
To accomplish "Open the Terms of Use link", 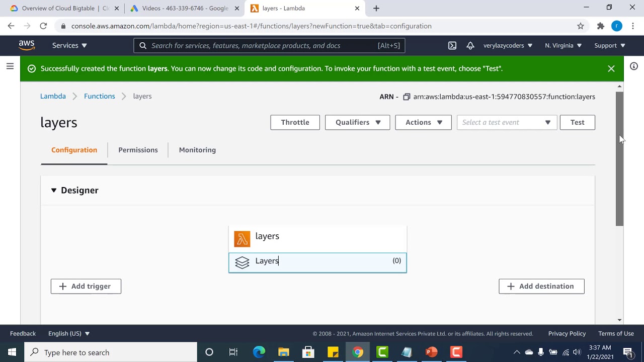I will [616, 333].
